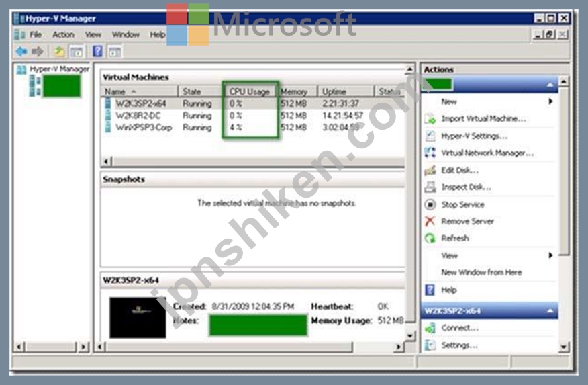Click the Stop Service action text

(x=462, y=204)
